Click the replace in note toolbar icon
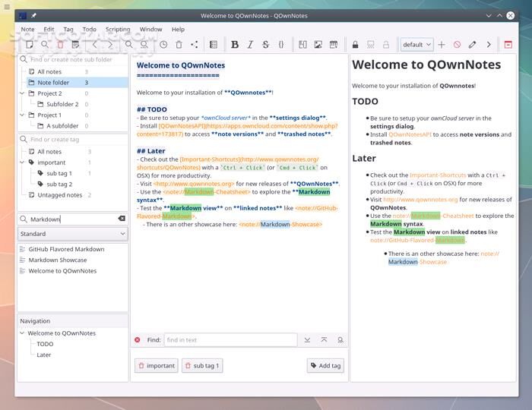Viewport: 532px width, 410px height. [x=144, y=44]
